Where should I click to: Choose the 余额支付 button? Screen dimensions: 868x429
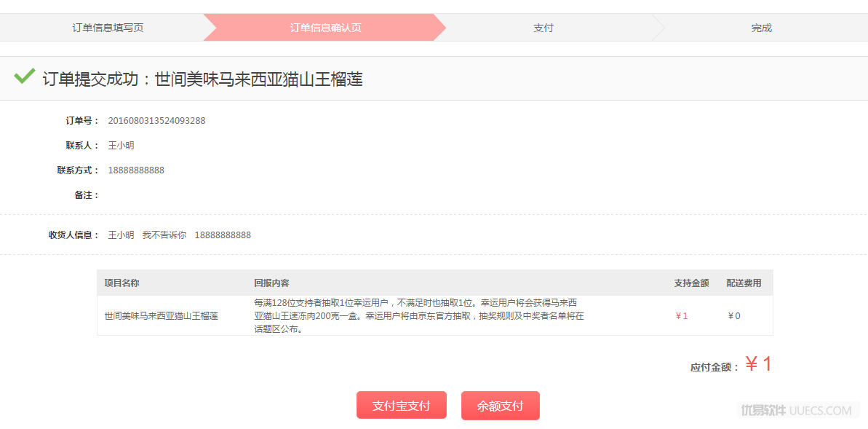point(500,406)
